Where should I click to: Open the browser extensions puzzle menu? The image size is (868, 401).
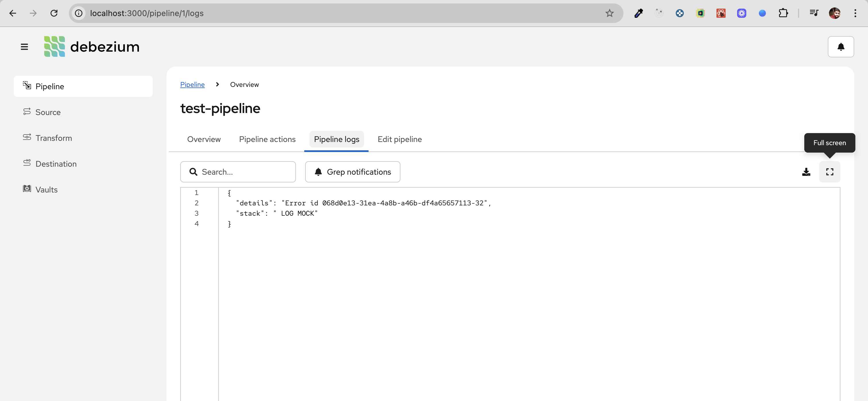click(x=783, y=13)
